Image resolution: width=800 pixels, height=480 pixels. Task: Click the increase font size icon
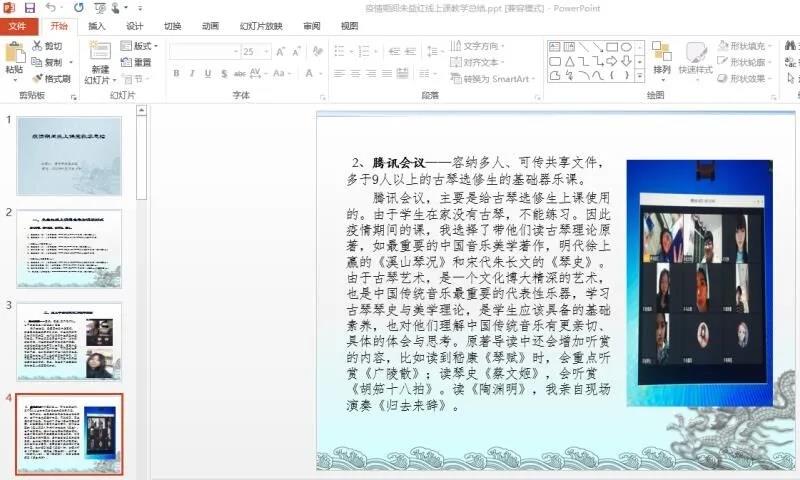(281, 51)
